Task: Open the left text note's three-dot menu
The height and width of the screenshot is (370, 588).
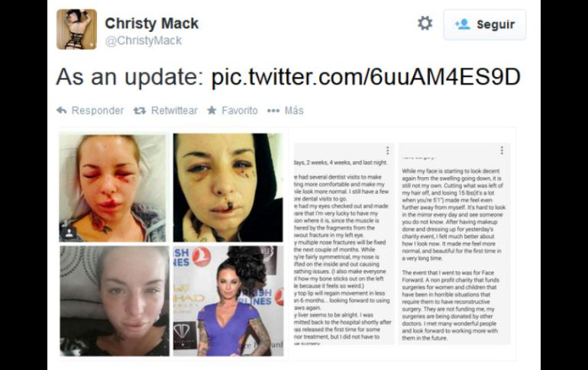Action: 388,150
